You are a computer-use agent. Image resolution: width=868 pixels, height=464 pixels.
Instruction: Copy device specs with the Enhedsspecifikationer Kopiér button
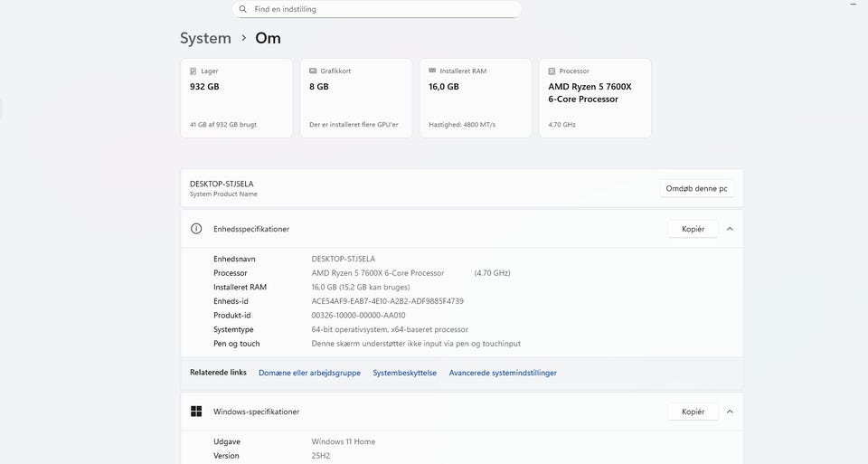click(693, 229)
